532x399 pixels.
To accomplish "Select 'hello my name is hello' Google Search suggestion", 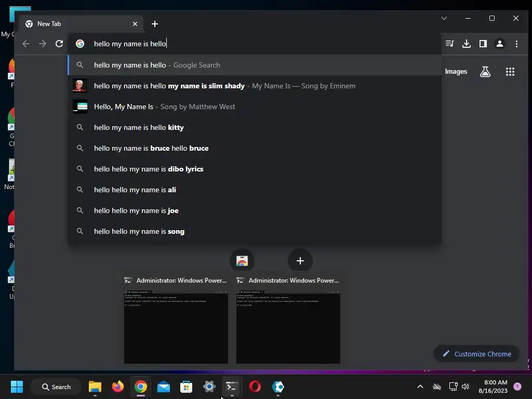I will tap(255, 65).
